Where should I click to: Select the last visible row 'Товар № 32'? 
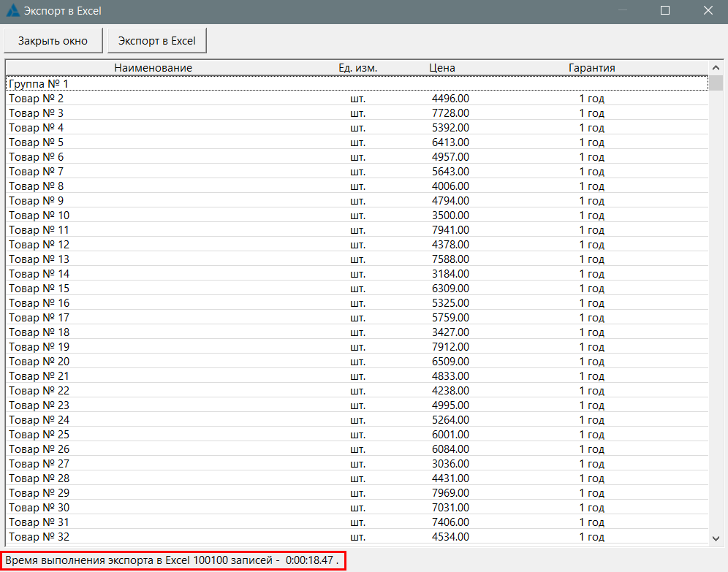[x=39, y=537]
